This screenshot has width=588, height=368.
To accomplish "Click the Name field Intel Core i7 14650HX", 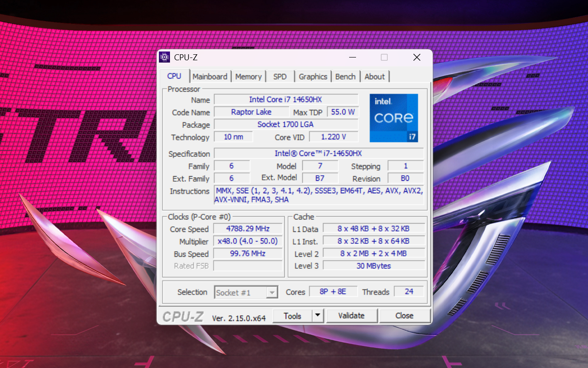I will 286,99.
